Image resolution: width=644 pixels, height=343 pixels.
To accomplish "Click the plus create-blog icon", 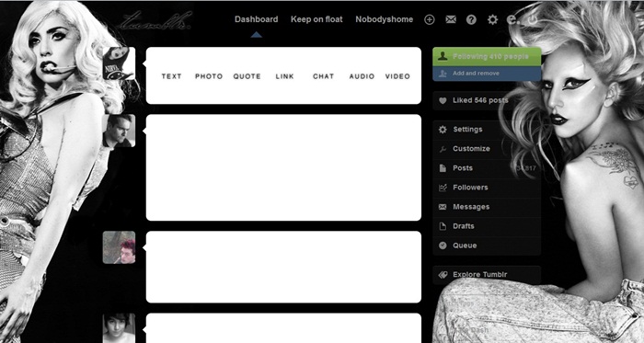I will 430,19.
